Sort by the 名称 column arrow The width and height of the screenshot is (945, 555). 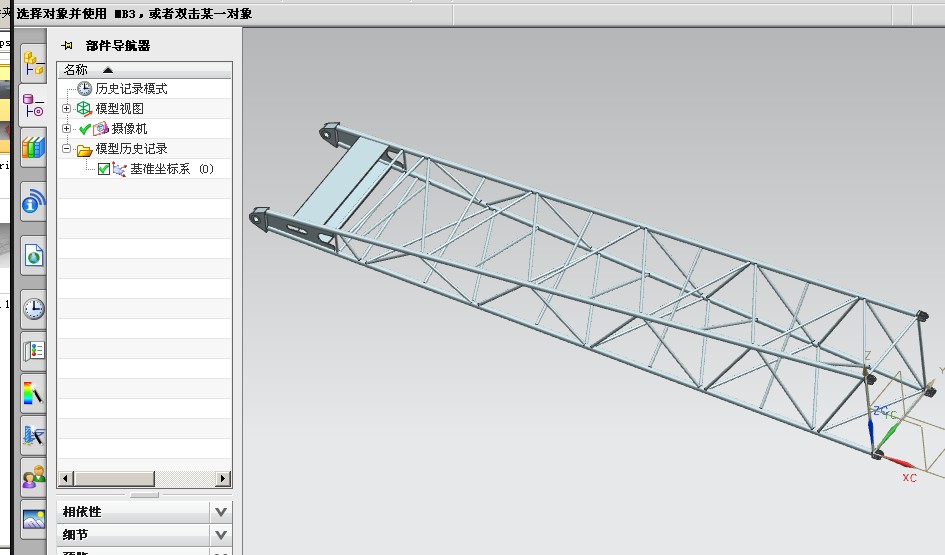108,70
